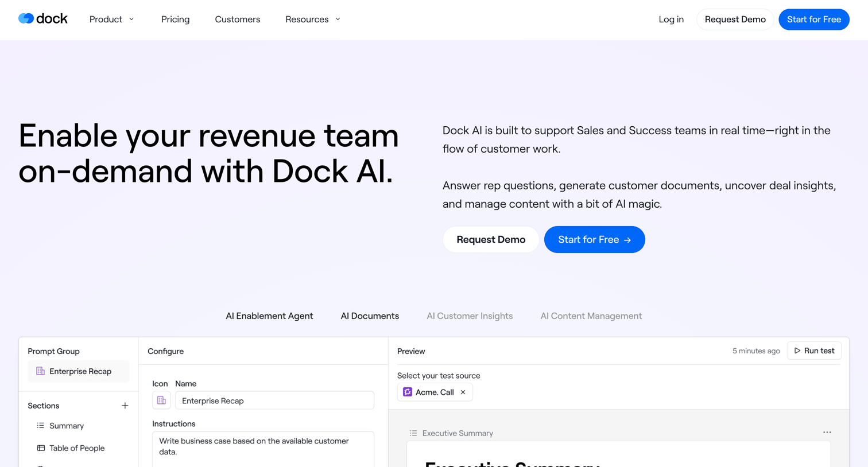Expand the Product menu chevron
Viewport: 868px width, 467px height.
pos(131,20)
